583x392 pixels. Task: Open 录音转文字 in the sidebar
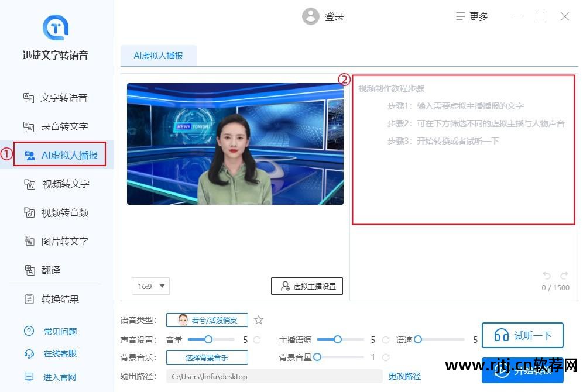point(56,126)
